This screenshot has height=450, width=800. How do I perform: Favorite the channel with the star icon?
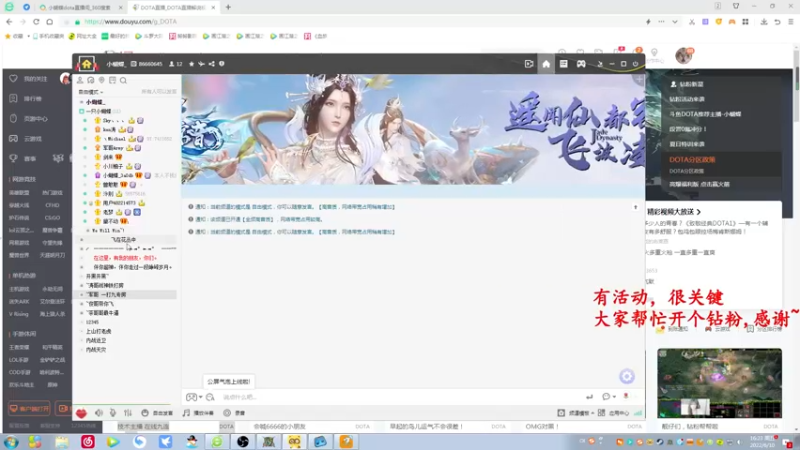click(x=191, y=64)
